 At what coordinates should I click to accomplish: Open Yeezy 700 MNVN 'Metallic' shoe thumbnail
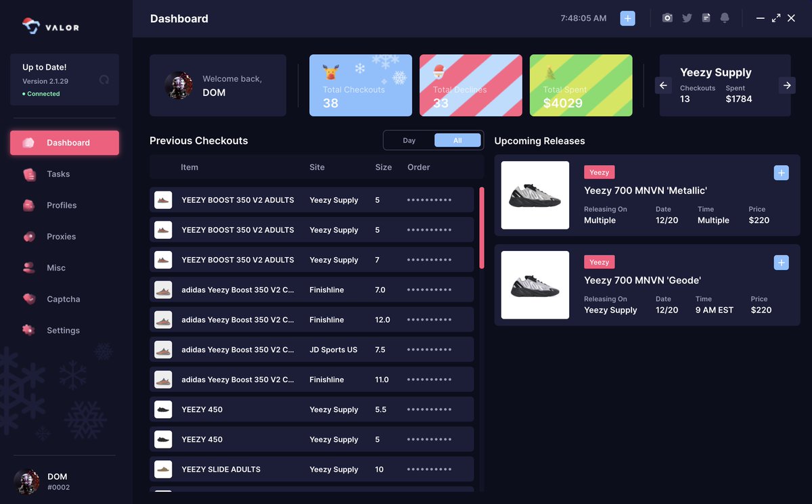pos(535,196)
